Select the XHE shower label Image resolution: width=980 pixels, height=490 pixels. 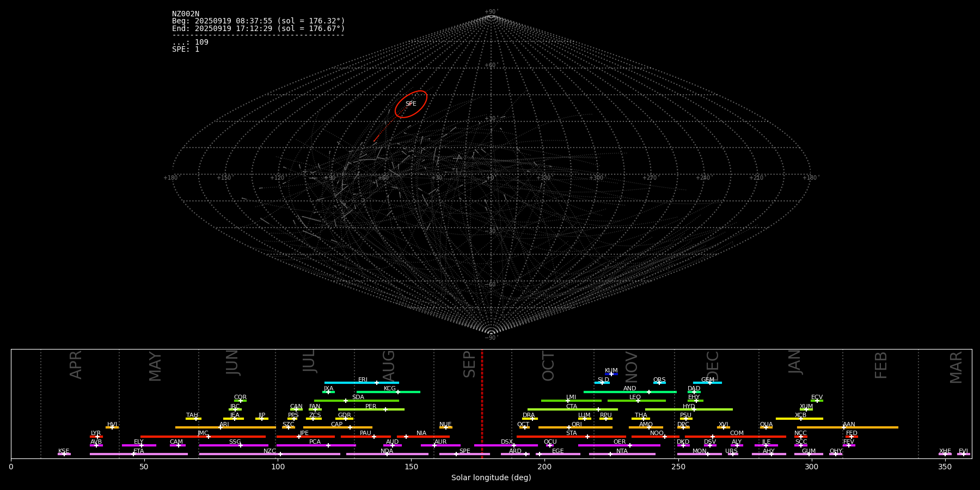[x=945, y=451]
